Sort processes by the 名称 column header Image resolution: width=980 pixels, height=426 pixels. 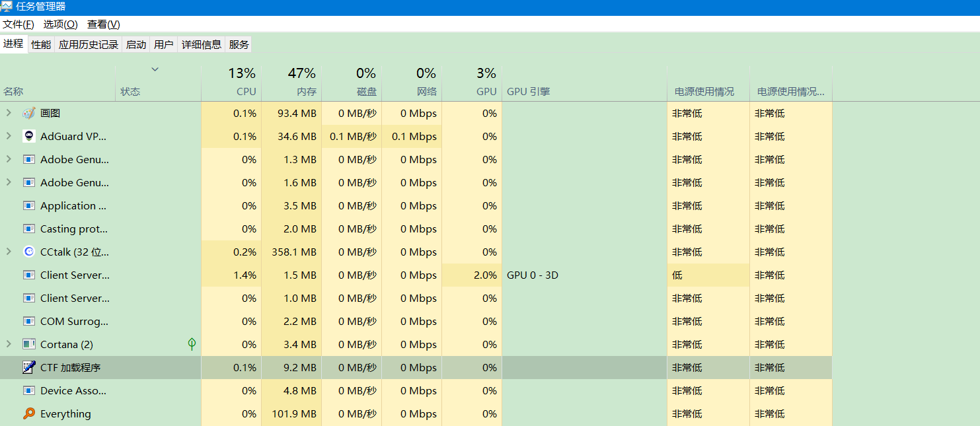coord(57,83)
